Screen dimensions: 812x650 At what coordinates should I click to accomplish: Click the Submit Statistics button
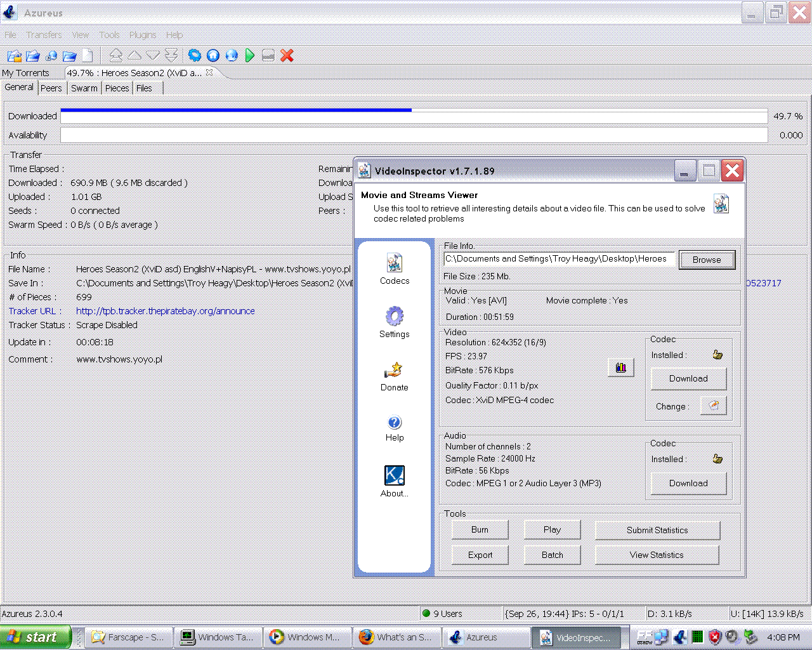tap(657, 530)
